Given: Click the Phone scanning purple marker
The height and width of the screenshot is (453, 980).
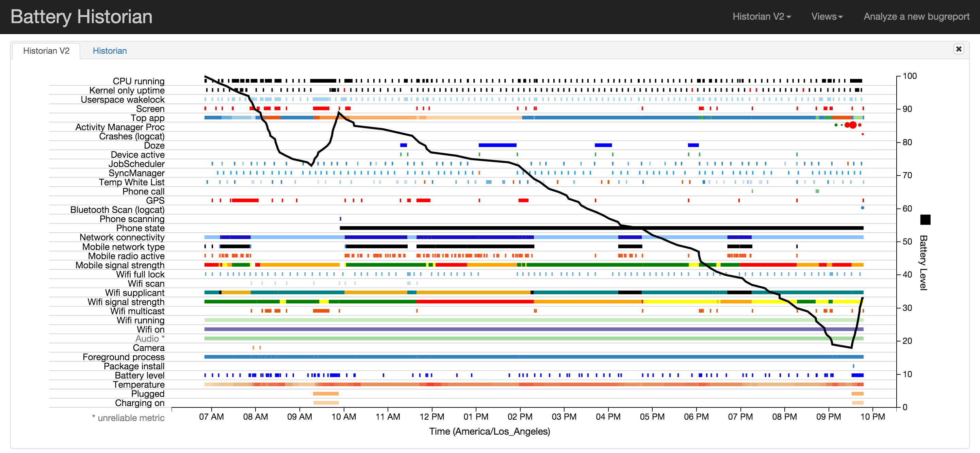Looking at the screenshot, I should [340, 219].
